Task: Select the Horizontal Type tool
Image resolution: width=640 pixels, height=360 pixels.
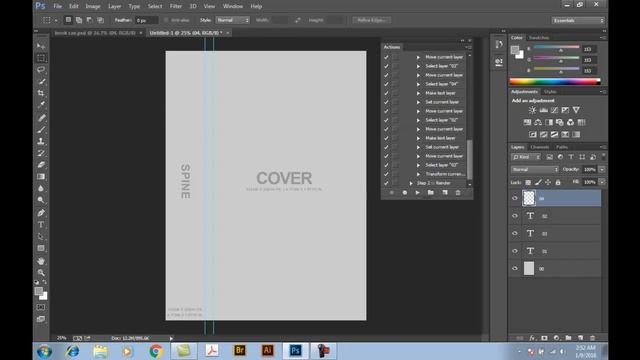Action: 41,224
